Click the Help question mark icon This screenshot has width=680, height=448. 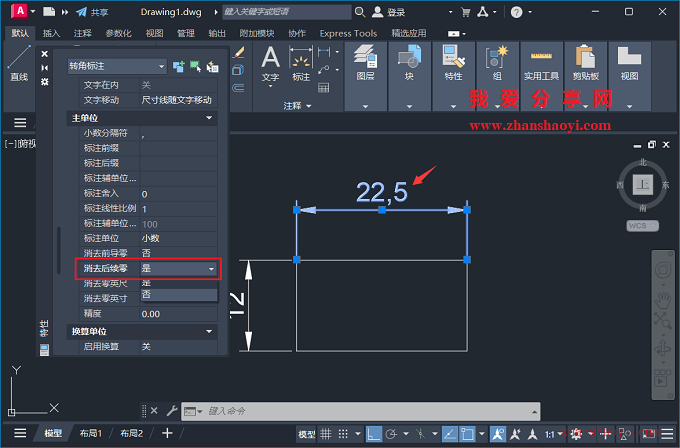pos(516,12)
